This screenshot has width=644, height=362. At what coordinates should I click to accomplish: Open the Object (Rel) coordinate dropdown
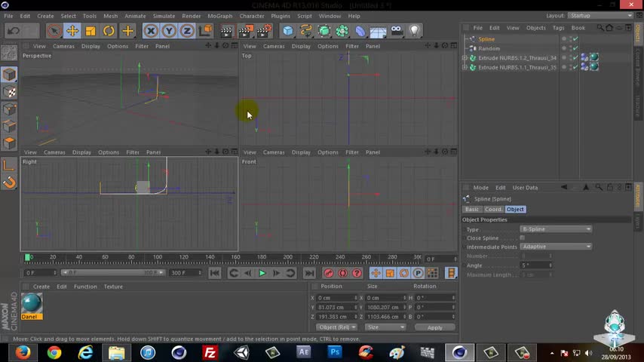click(x=337, y=327)
